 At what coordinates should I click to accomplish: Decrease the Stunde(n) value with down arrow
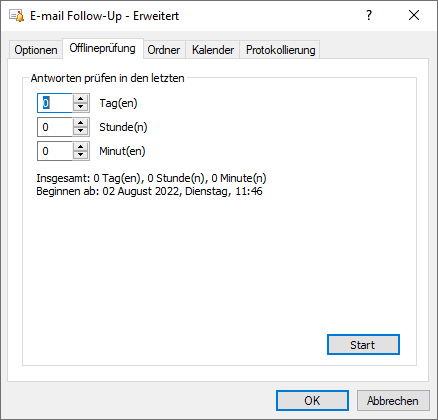(80, 131)
